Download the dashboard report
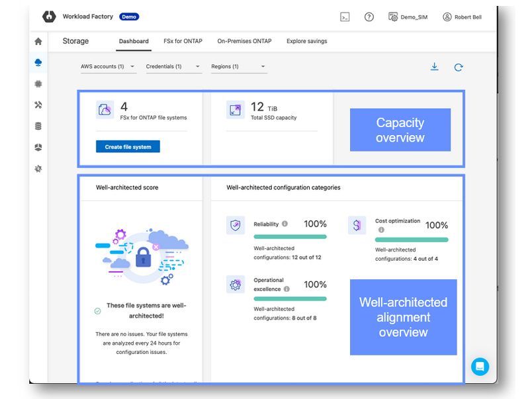 coord(434,67)
